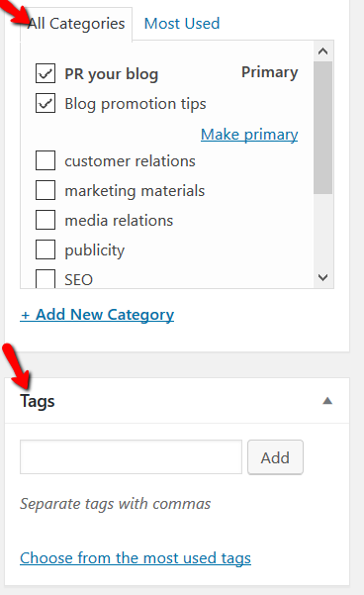
Task: Expand the Add New Category link
Action: pos(97,315)
